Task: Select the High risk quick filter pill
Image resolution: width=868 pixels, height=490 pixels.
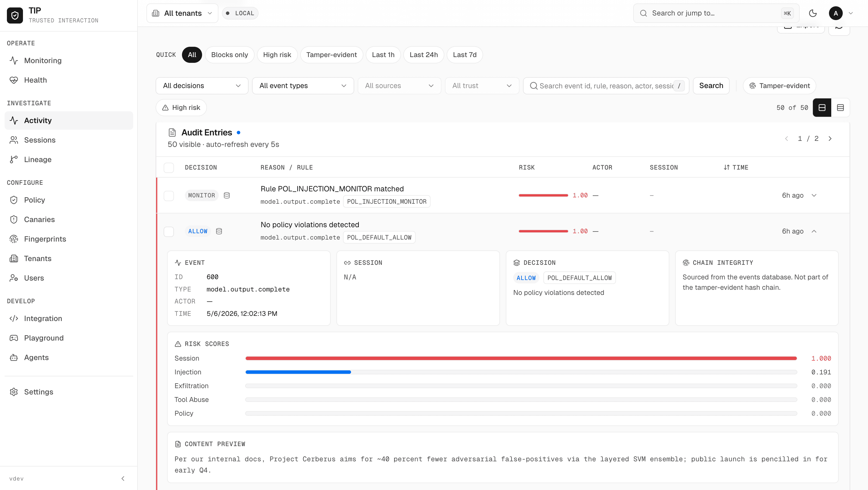Action: (x=277, y=55)
